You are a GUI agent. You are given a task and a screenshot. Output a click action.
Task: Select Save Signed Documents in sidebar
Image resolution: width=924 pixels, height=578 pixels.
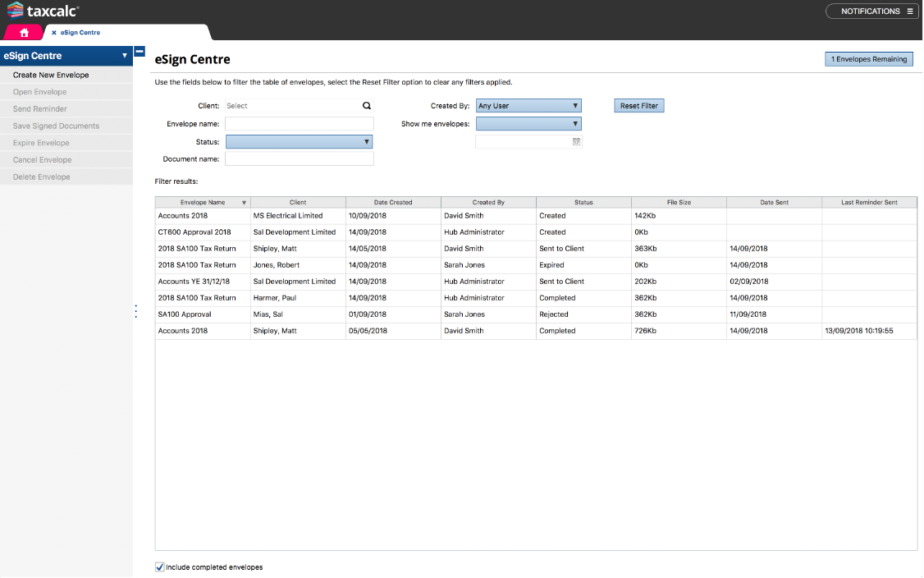point(66,126)
